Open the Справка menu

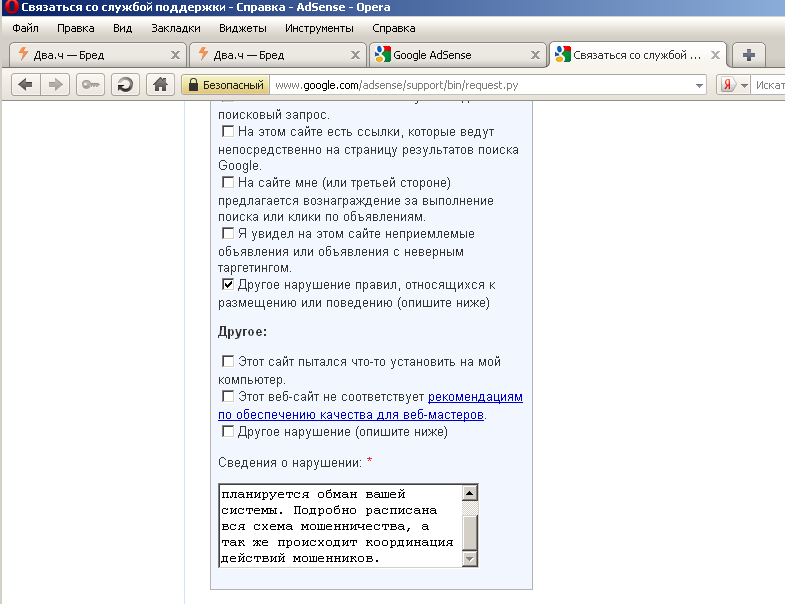[x=394, y=28]
